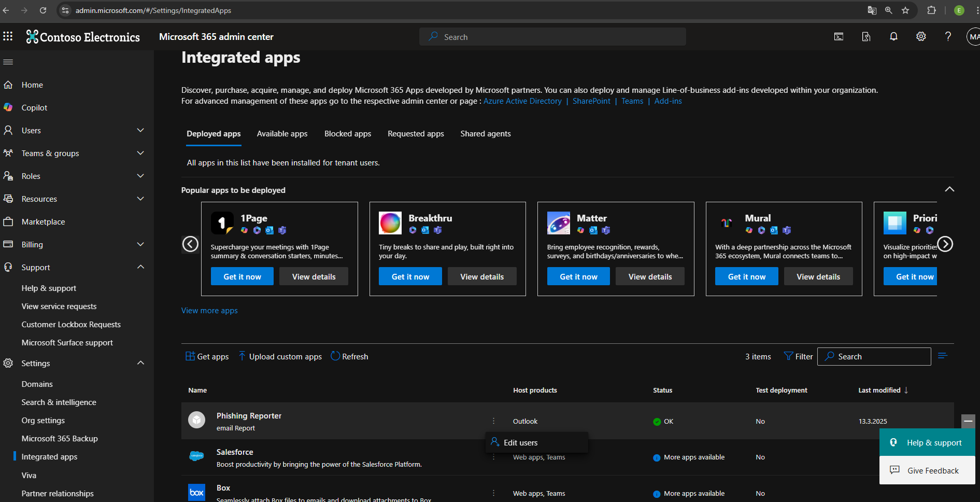Bookmark this page with star icon
This screenshot has width=980, height=502.
(905, 10)
